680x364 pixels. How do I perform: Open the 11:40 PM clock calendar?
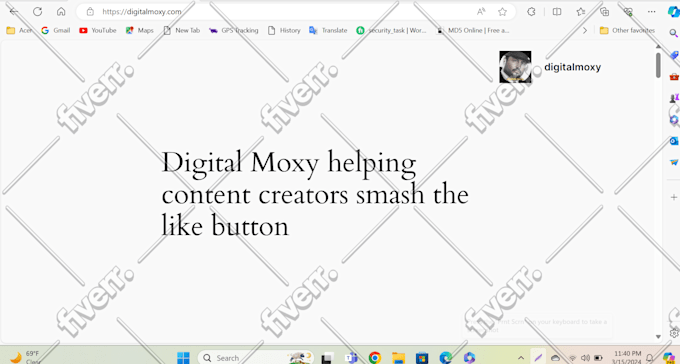[x=628, y=357]
